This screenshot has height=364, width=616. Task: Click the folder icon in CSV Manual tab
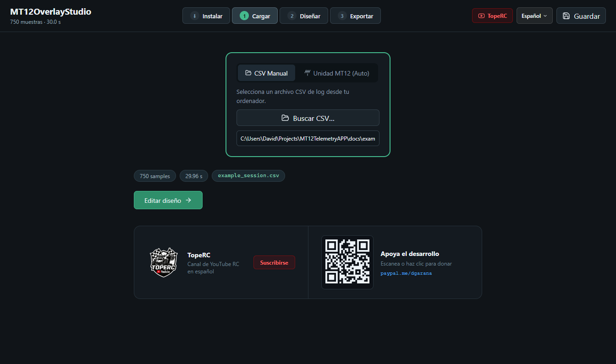pyautogui.click(x=248, y=73)
